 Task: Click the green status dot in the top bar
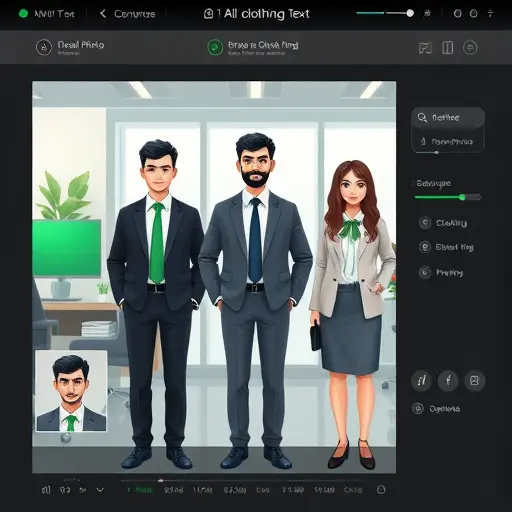pyautogui.click(x=23, y=14)
